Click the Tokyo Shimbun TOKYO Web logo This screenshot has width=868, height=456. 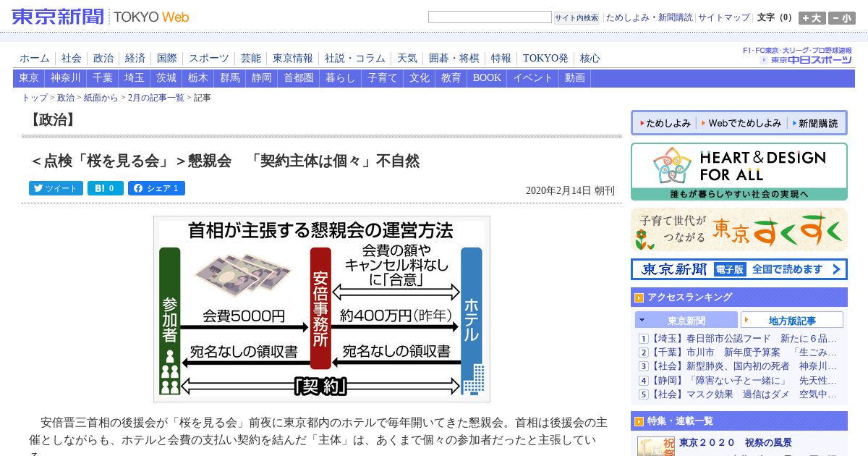100,17
